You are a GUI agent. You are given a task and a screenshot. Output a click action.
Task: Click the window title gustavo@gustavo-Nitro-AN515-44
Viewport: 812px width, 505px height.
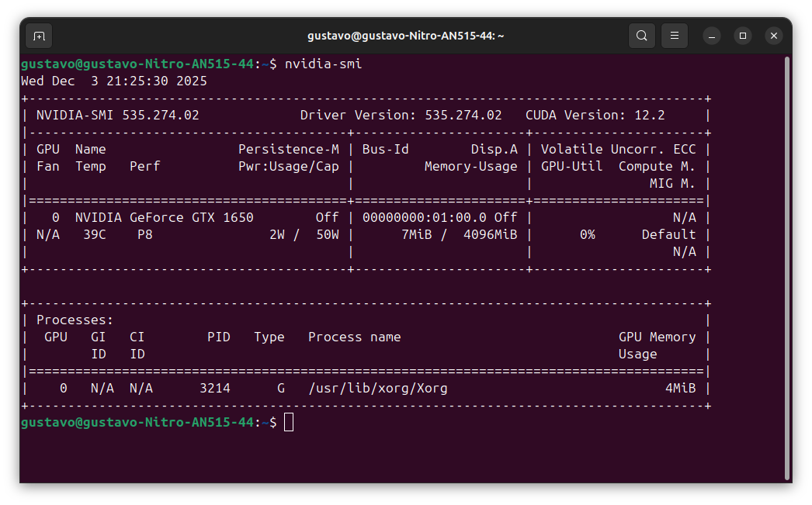pos(406,36)
